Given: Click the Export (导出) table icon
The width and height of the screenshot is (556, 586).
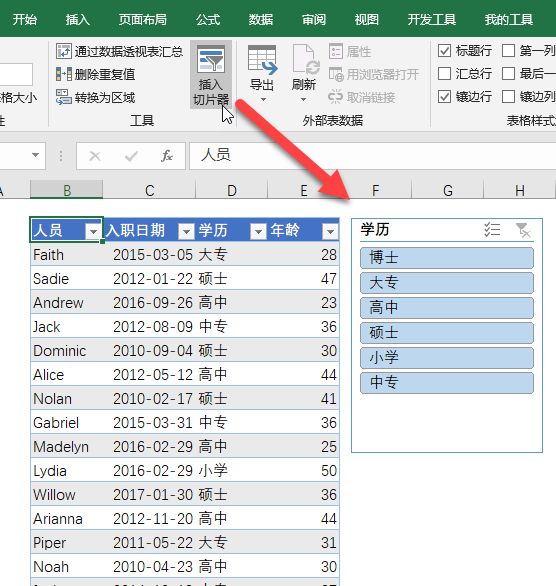Looking at the screenshot, I should coord(262,60).
